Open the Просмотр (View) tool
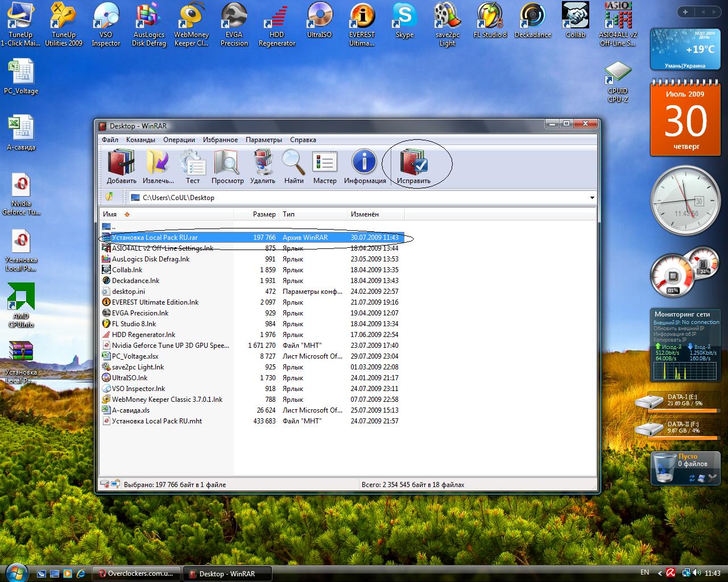The width and height of the screenshot is (728, 582). (x=227, y=167)
